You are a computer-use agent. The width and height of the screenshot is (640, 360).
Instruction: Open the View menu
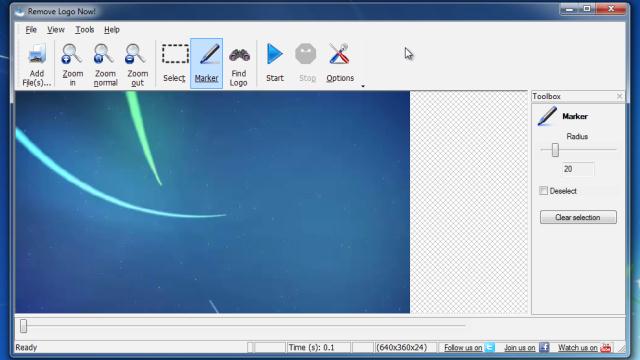pyautogui.click(x=56, y=30)
